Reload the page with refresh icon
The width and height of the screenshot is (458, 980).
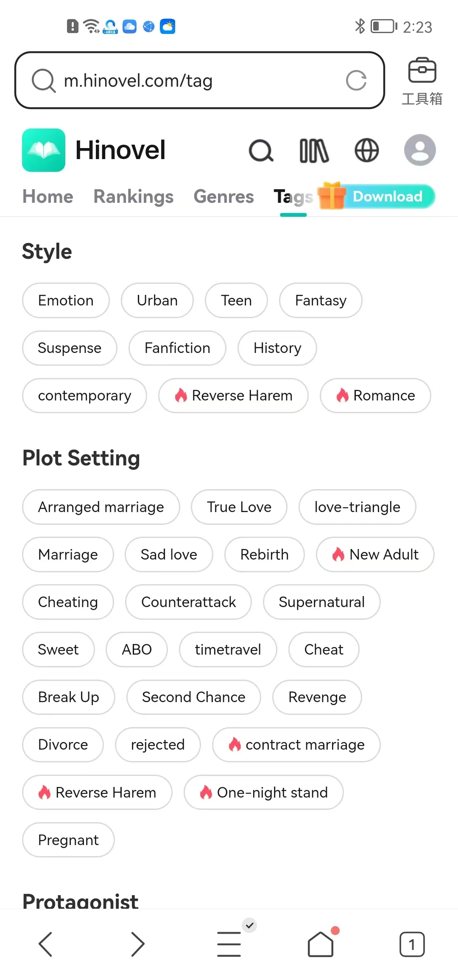356,81
